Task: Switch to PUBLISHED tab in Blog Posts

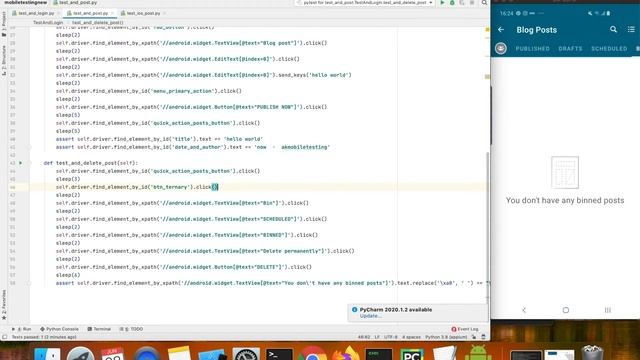Action: (532, 49)
